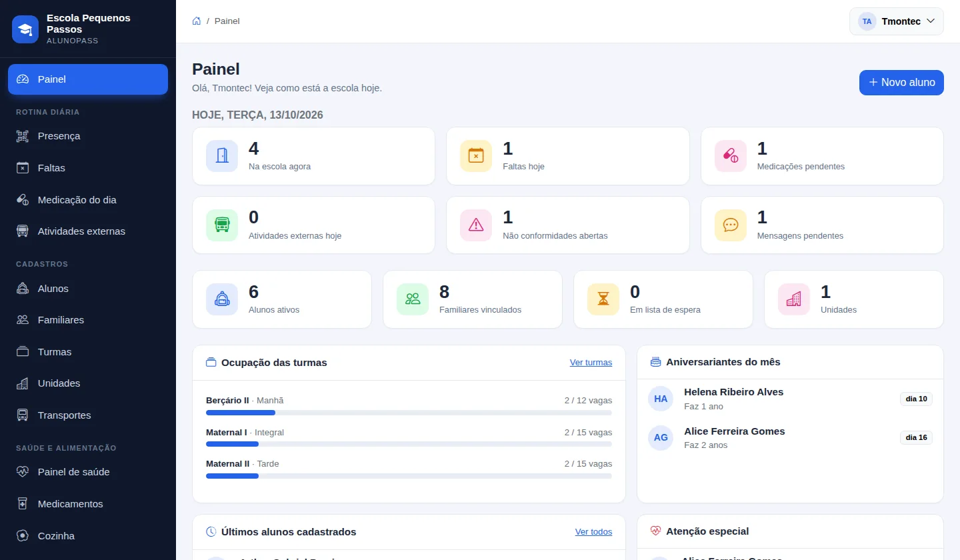Click the bus icon on 'Atividades externas hoje' card
The image size is (960, 560).
pos(222,225)
